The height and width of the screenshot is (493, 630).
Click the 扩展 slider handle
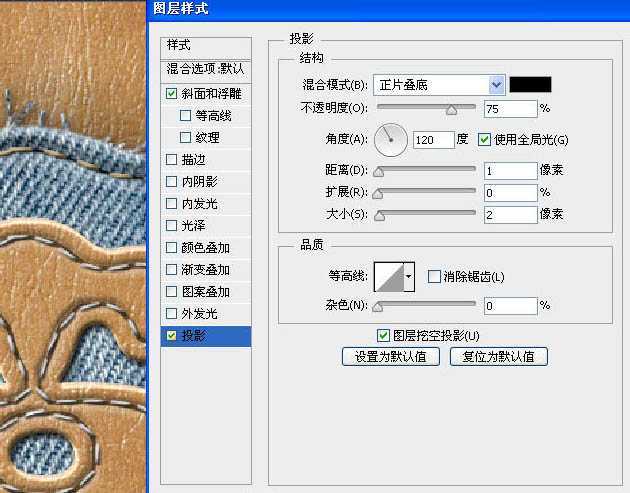[378, 194]
